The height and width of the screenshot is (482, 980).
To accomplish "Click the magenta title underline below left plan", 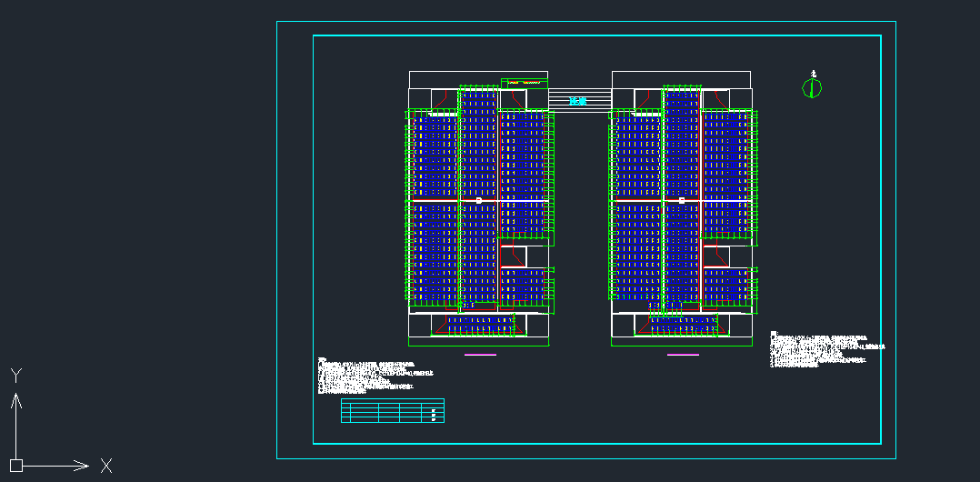I will tap(480, 355).
